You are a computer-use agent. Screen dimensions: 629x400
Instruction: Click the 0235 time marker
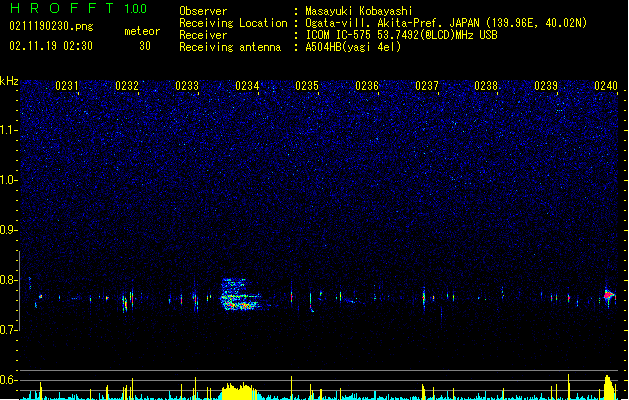point(307,86)
